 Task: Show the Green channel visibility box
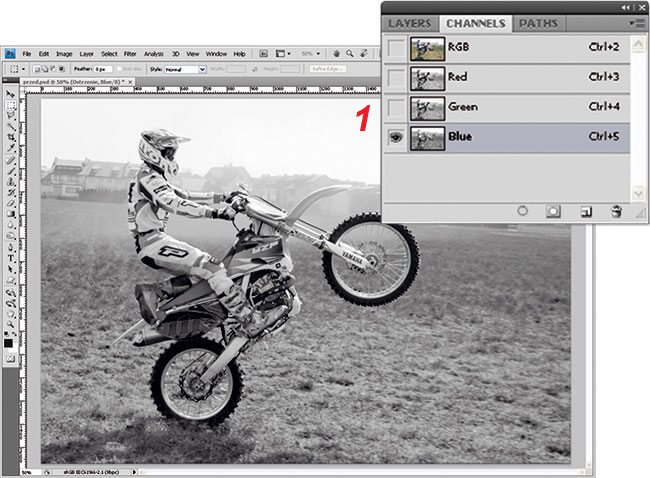point(396,107)
